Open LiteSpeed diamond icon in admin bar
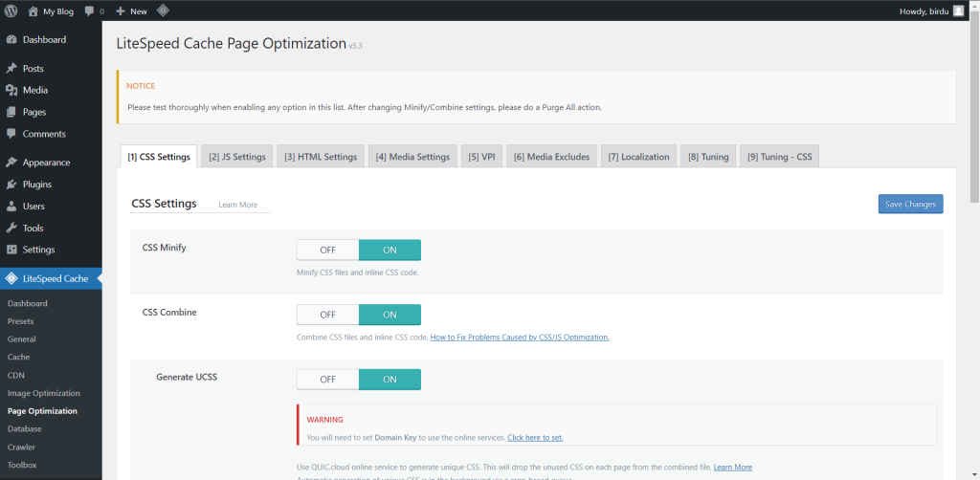This screenshot has height=480, width=980. [x=162, y=11]
